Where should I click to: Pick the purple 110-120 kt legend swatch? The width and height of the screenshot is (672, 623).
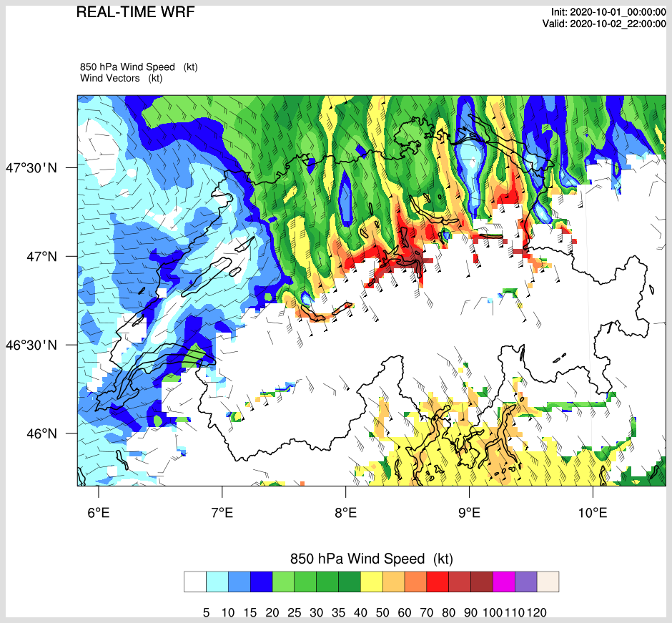tap(526, 582)
